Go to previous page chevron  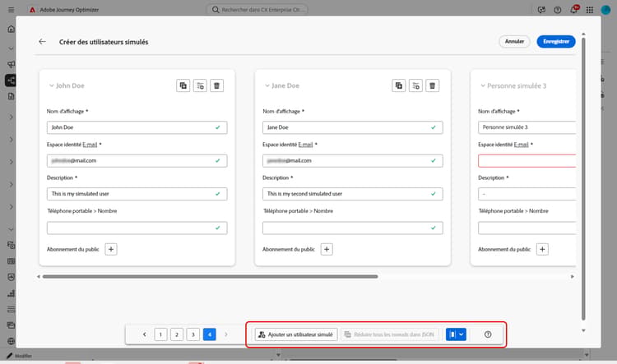(145, 334)
